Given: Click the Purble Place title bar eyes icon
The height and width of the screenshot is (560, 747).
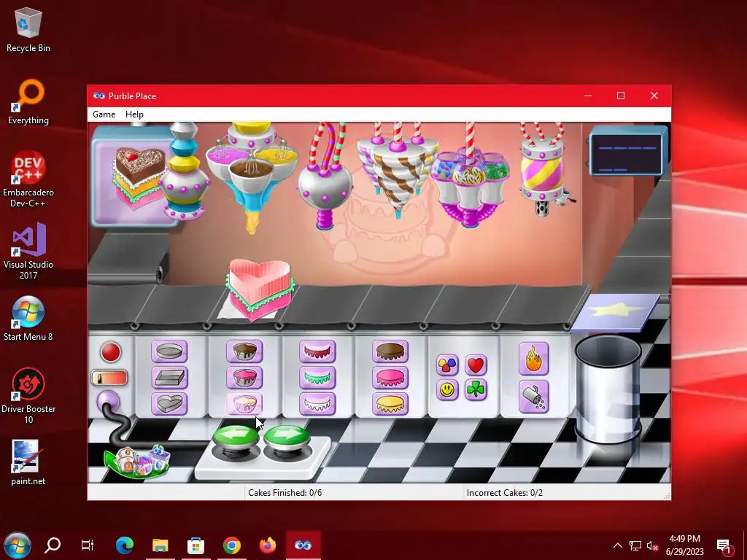Looking at the screenshot, I should click(x=98, y=96).
